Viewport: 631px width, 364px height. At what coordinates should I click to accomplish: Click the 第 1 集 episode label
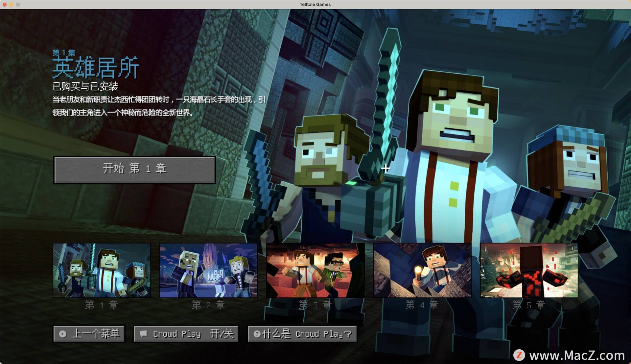64,53
